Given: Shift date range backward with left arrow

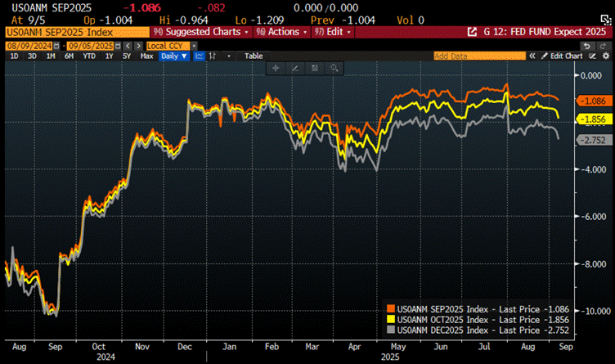Looking at the screenshot, I should (x=128, y=46).
